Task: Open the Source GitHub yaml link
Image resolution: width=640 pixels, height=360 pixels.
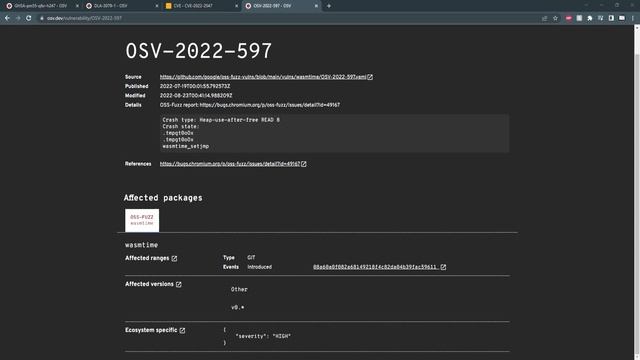Action: (x=263, y=77)
